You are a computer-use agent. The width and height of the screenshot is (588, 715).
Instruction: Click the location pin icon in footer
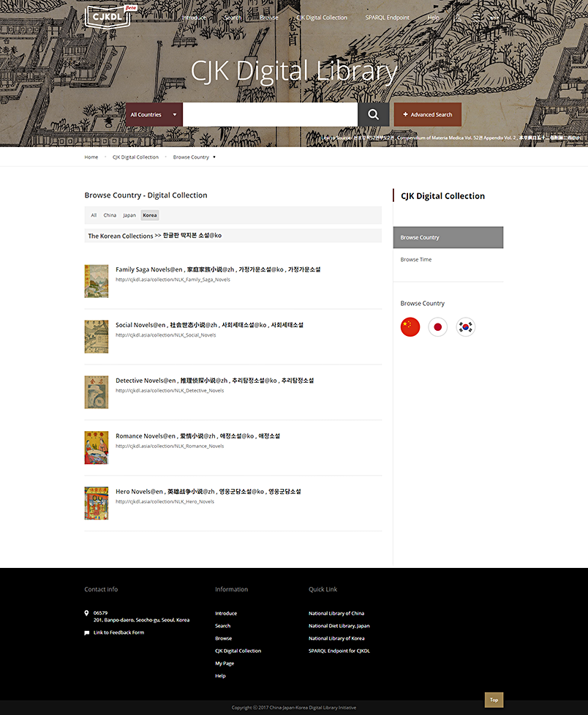pos(86,613)
